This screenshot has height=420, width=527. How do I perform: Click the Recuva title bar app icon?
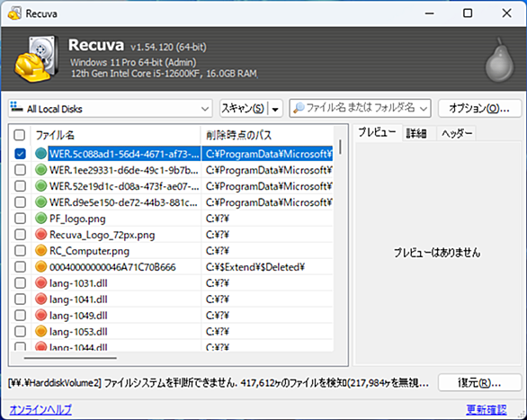pos(14,13)
